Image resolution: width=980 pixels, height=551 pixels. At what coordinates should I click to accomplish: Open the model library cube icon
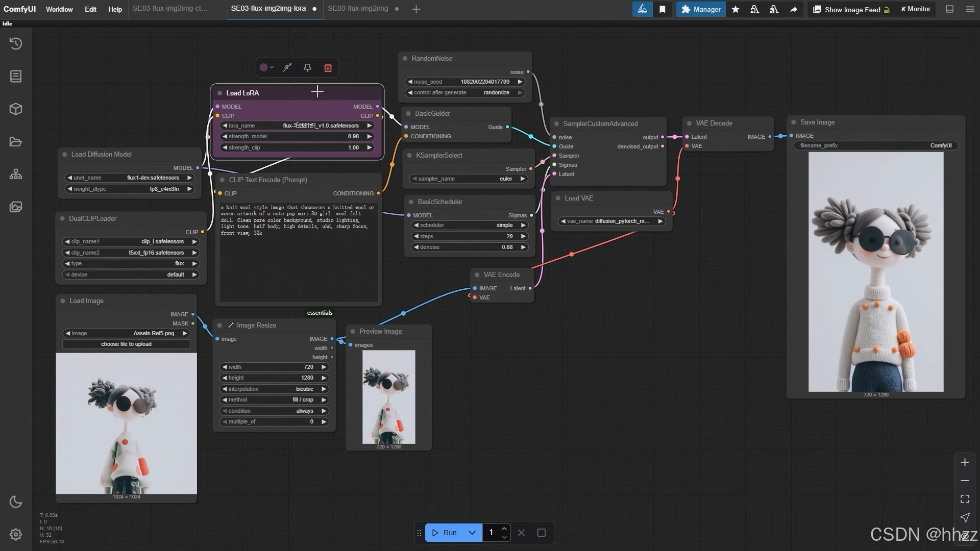tap(16, 109)
